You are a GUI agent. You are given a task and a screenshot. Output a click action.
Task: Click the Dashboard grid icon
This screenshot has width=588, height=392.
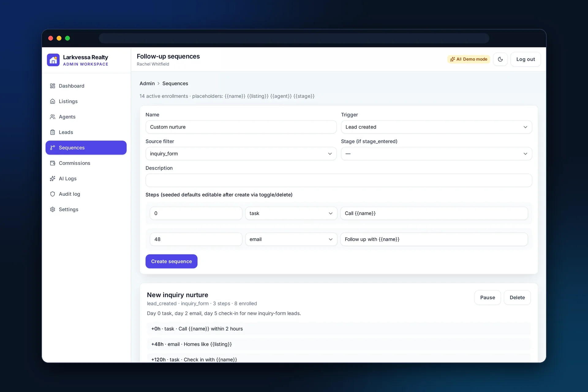tap(53, 86)
